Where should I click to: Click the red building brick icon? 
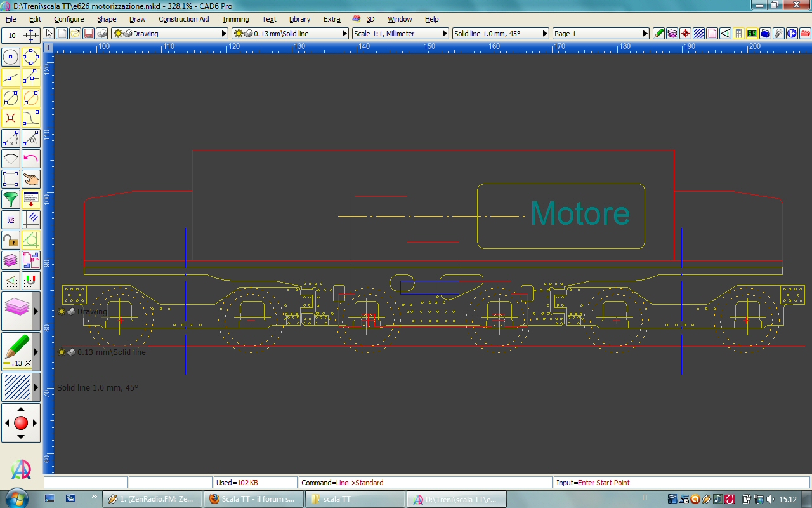805,34
